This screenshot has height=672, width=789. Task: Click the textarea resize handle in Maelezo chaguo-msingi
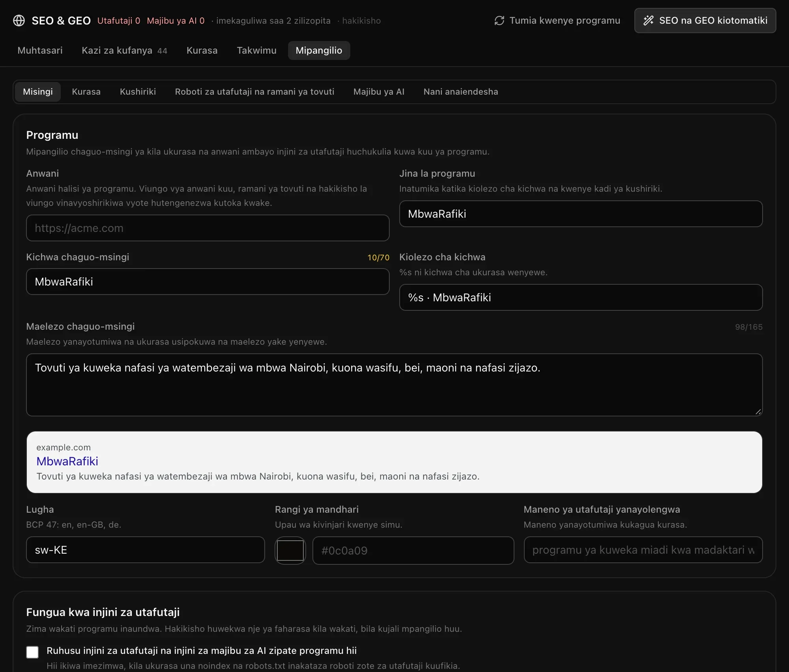(x=758, y=411)
